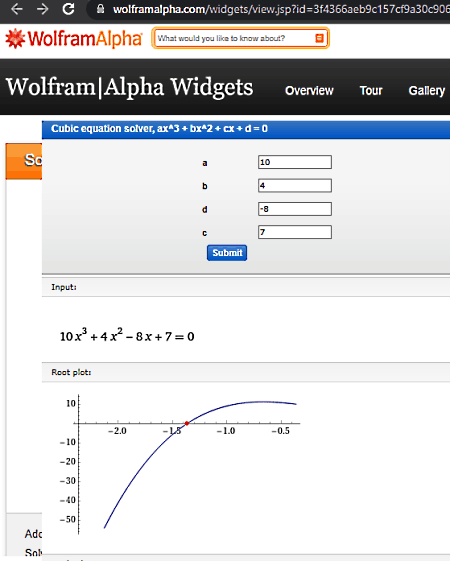The image size is (450, 561).
Task: Click the Input: section label
Action: 64,287
